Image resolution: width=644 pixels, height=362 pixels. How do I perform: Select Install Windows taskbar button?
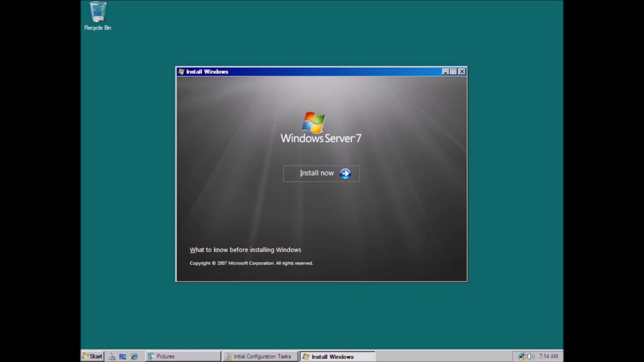tap(337, 356)
